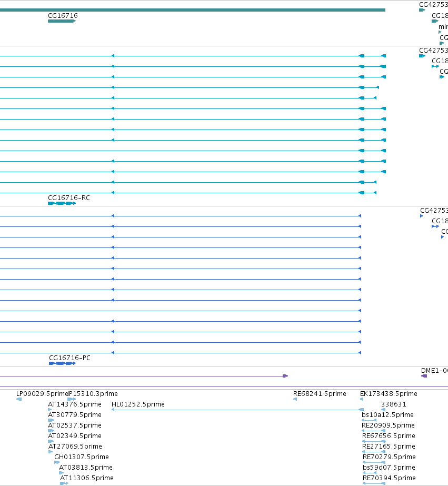Open the AT30779.5prime EST label
This screenshot has height=486, width=448.
75,415
